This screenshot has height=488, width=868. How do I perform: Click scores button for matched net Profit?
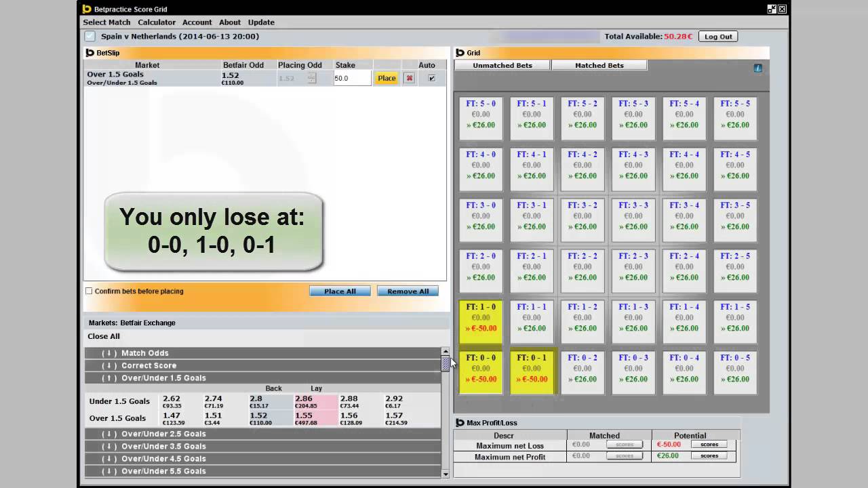(625, 456)
